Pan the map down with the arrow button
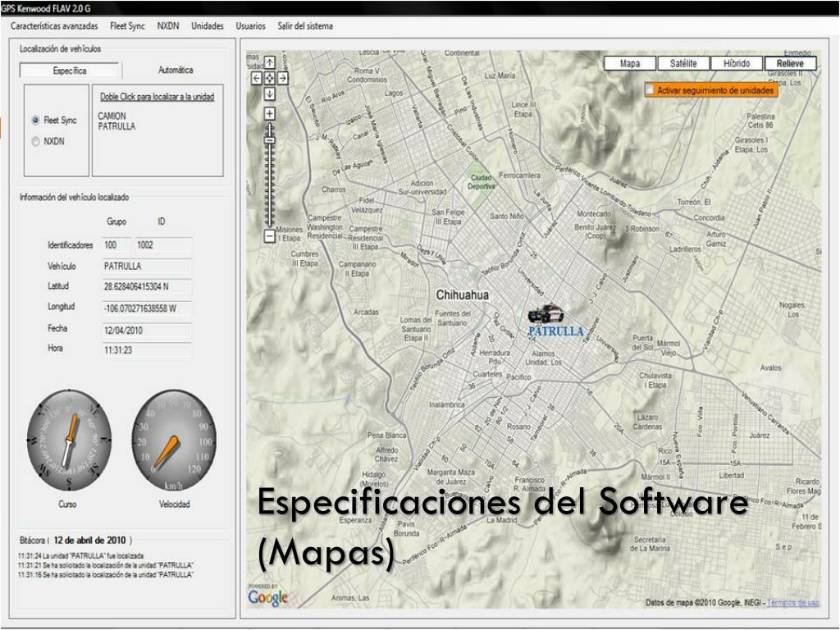The width and height of the screenshot is (840, 630). [x=269, y=94]
